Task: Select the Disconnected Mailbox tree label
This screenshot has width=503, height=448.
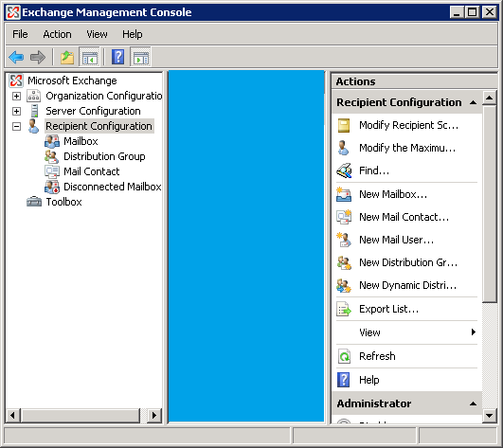Action: pyautogui.click(x=113, y=187)
